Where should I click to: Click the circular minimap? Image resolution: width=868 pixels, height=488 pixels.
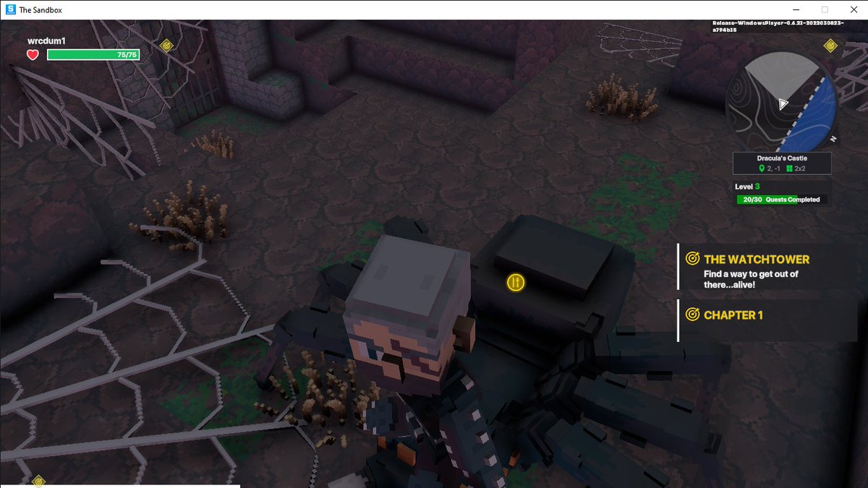point(781,103)
